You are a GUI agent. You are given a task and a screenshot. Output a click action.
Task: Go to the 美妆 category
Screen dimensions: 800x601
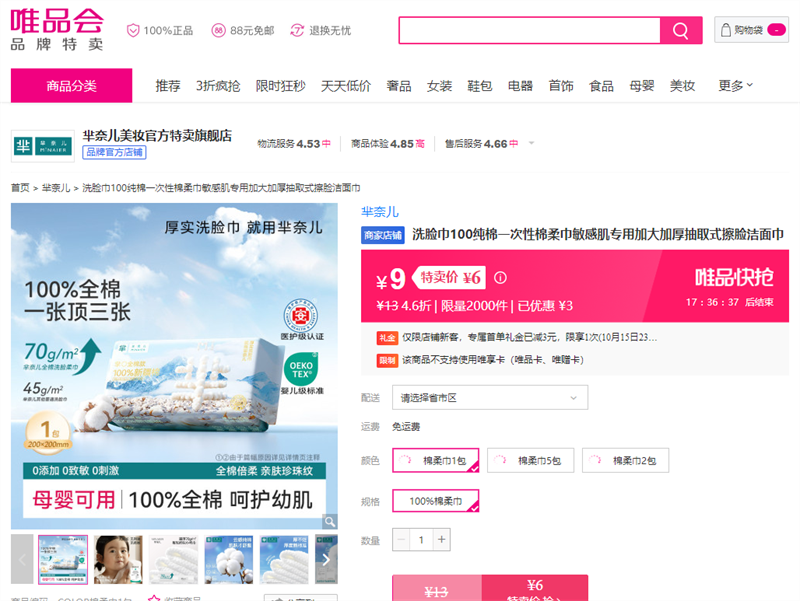[682, 86]
